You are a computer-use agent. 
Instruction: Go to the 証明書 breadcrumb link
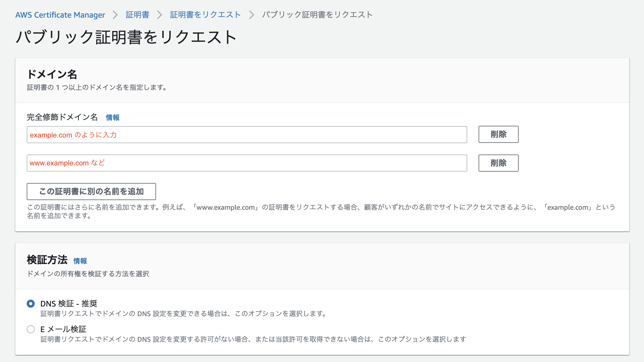point(138,15)
